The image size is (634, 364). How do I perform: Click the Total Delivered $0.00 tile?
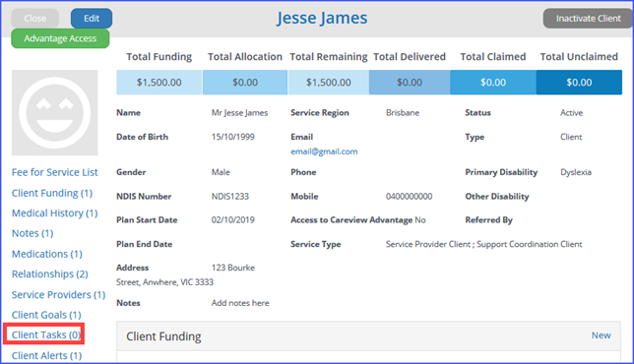(x=410, y=83)
